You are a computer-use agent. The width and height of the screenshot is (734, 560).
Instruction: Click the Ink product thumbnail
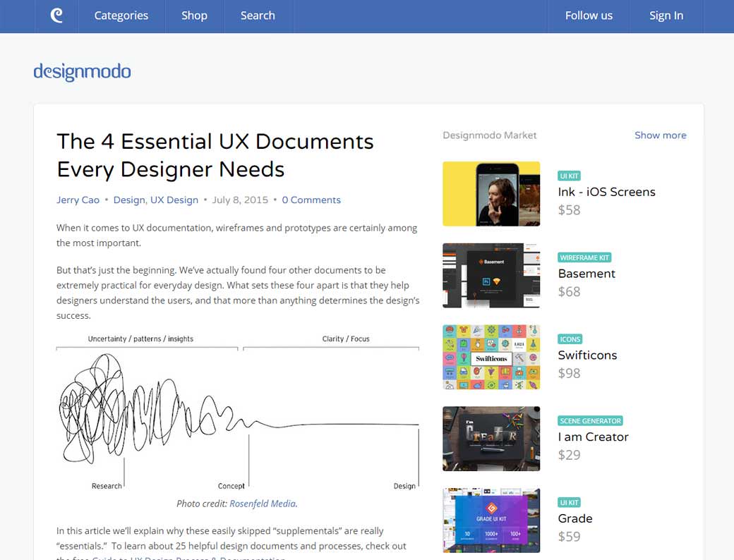pyautogui.click(x=491, y=193)
